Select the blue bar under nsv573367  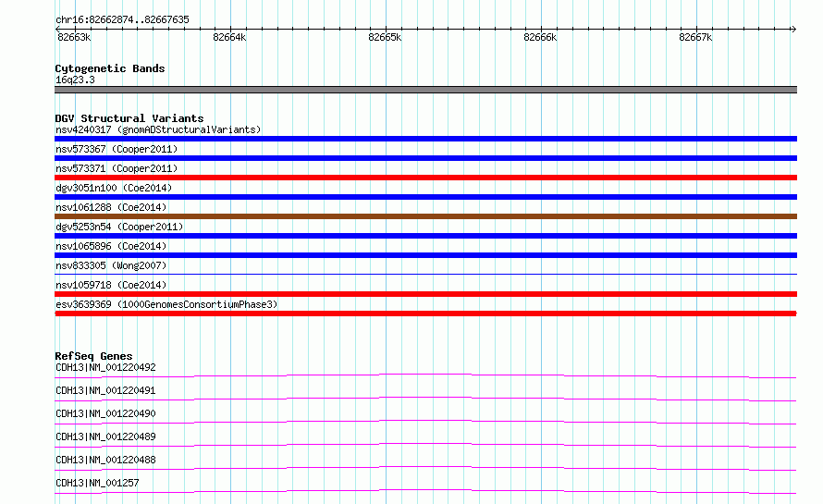tap(425, 158)
